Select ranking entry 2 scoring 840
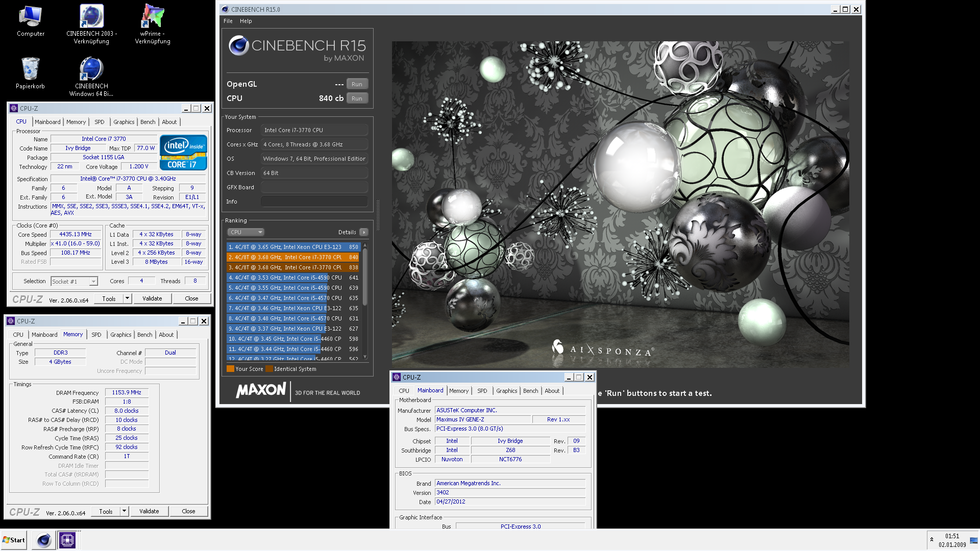The height and width of the screenshot is (551, 980). (293, 257)
